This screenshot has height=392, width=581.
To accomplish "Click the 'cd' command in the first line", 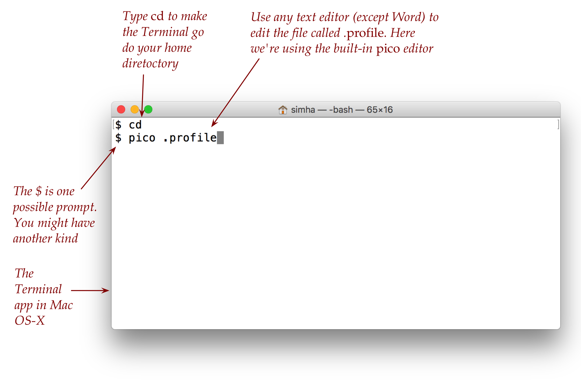I will pos(135,125).
